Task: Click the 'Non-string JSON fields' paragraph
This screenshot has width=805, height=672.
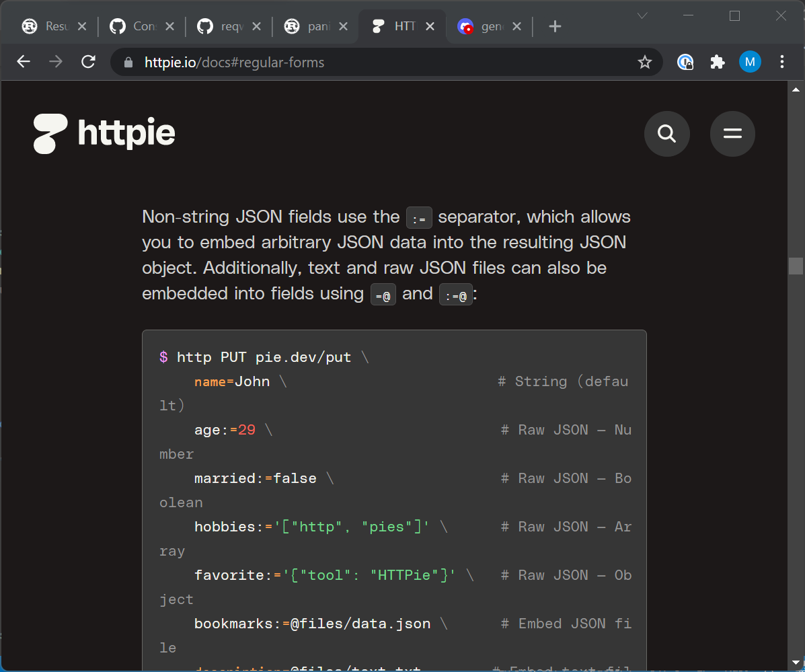Action: pyautogui.click(x=386, y=255)
